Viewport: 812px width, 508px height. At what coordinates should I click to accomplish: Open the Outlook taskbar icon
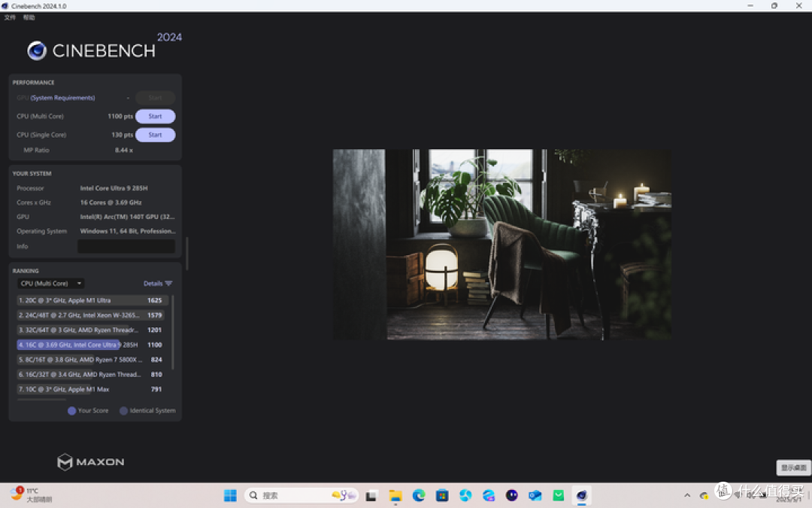[x=535, y=495]
